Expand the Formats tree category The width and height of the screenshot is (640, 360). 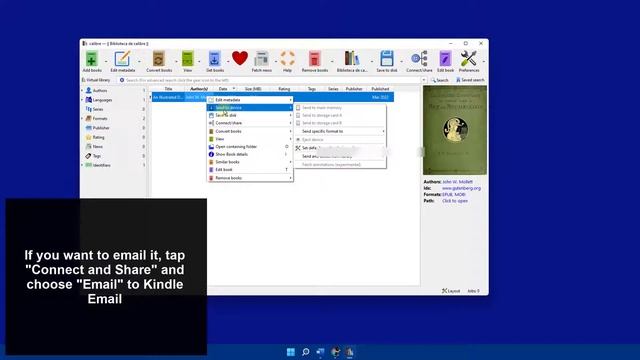click(82, 118)
